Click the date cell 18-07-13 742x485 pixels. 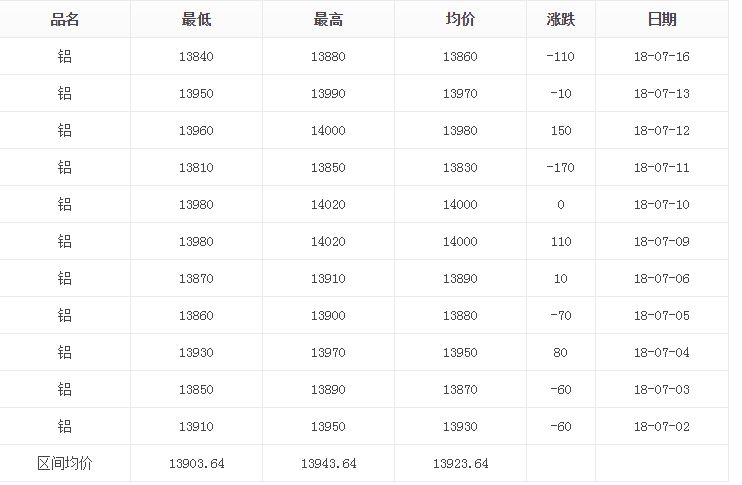tap(661, 94)
